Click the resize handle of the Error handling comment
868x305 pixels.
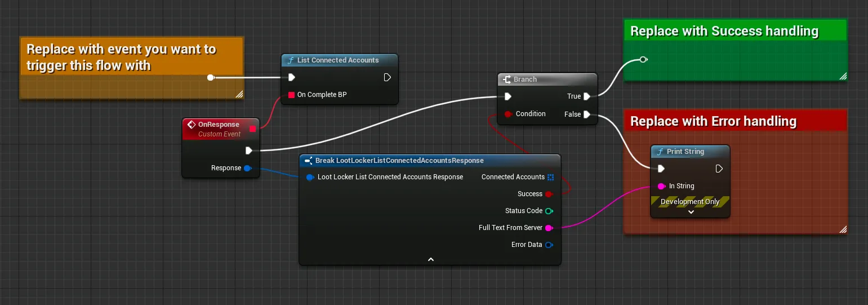coord(842,229)
